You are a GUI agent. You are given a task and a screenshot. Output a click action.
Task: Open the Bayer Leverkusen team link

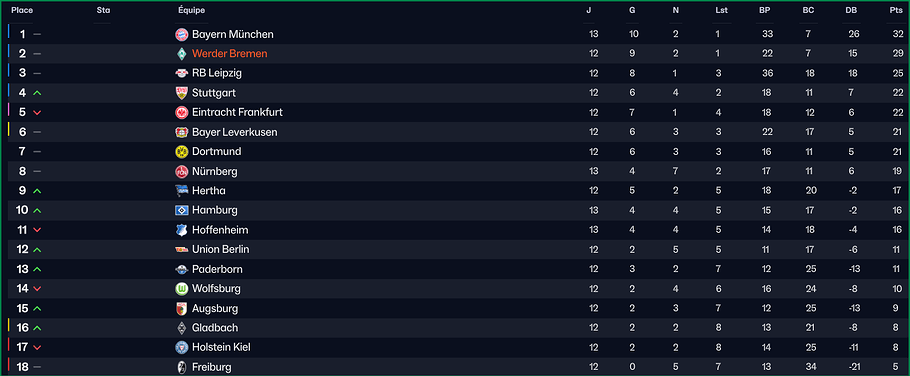tap(234, 132)
